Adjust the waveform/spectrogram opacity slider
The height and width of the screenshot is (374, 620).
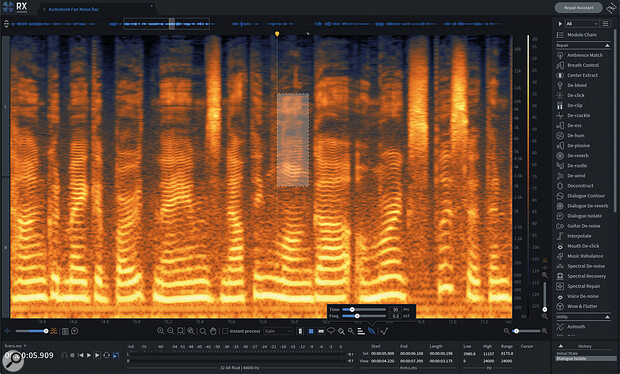click(x=32, y=331)
